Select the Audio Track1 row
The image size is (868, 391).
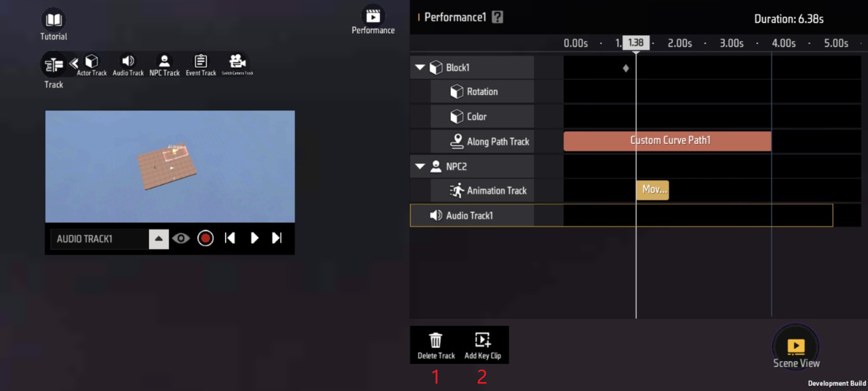pyautogui.click(x=621, y=215)
